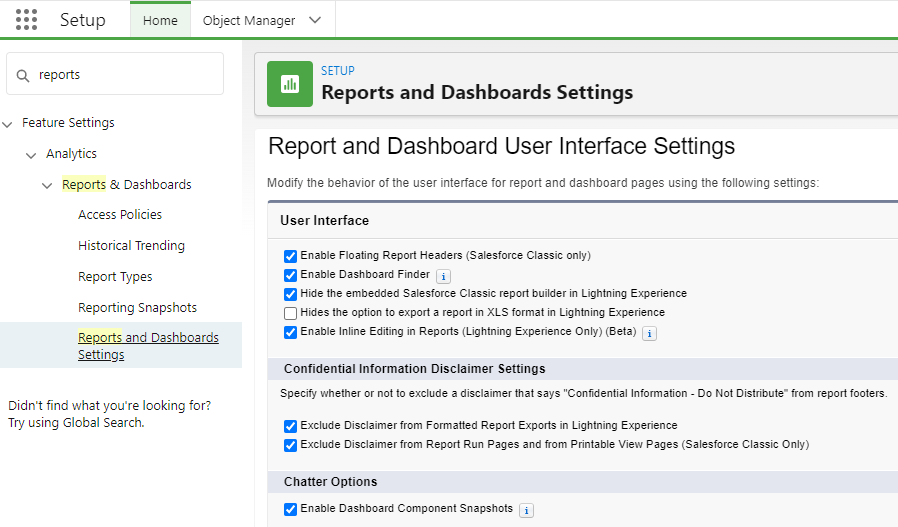Click the SETUP breadcrumb label
Viewport: 898px width, 527px height.
tap(337, 70)
